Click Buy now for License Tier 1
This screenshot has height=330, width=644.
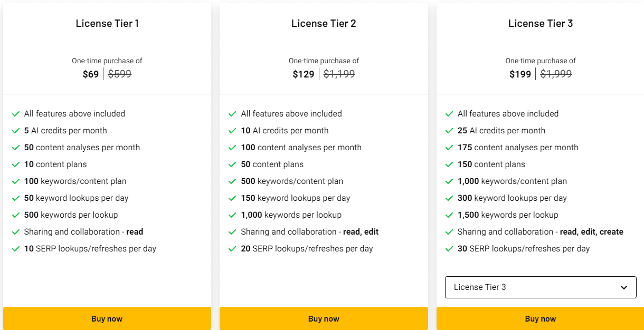(x=107, y=318)
